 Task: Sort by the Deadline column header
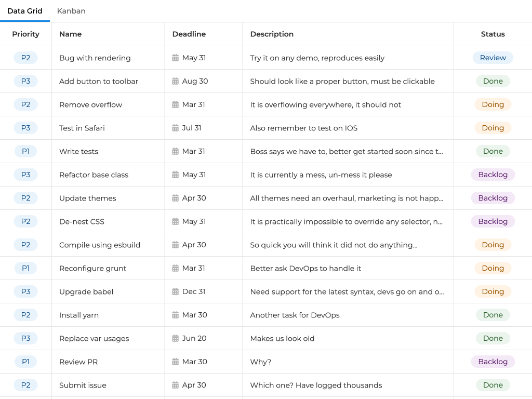click(x=189, y=34)
